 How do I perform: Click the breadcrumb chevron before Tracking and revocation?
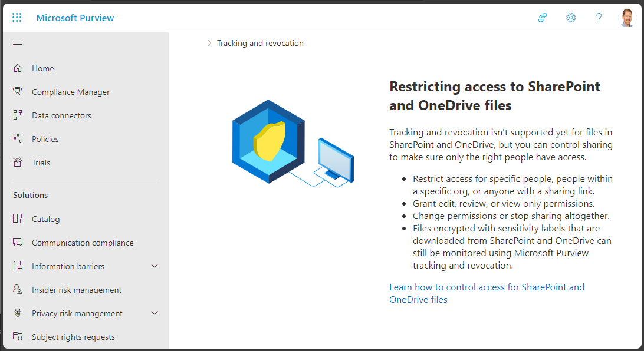[209, 43]
